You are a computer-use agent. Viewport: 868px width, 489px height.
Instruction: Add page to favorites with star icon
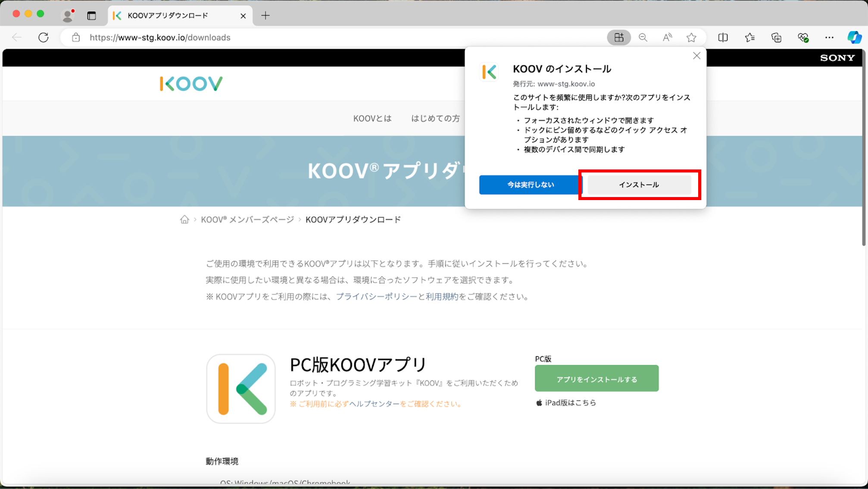click(x=691, y=38)
